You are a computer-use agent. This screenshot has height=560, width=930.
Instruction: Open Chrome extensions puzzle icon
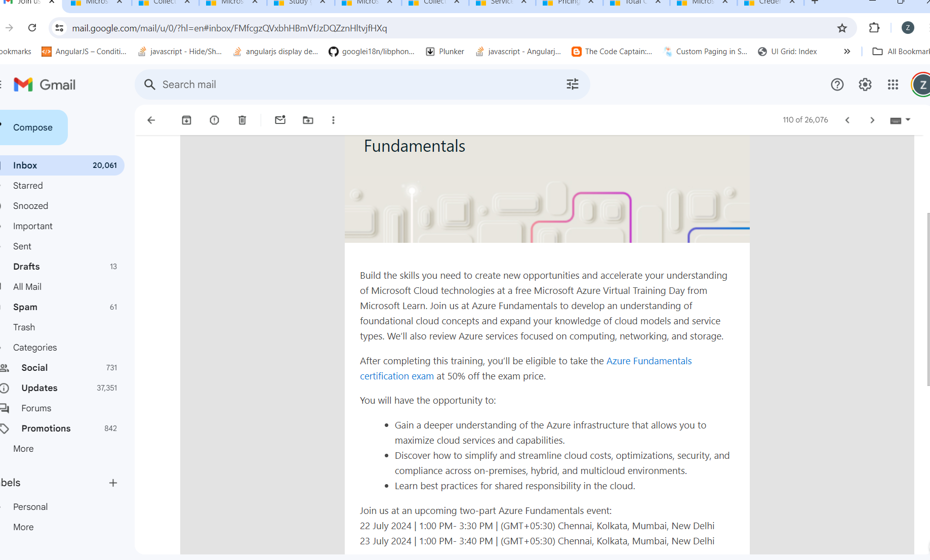(874, 28)
